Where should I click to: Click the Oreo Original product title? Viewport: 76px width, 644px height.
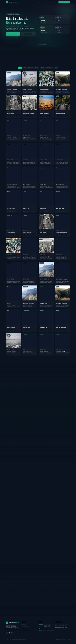coord(43,209)
